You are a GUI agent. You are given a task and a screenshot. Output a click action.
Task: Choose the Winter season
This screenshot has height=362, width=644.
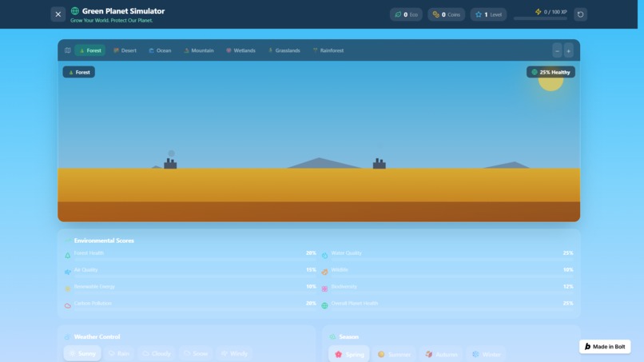click(487, 354)
